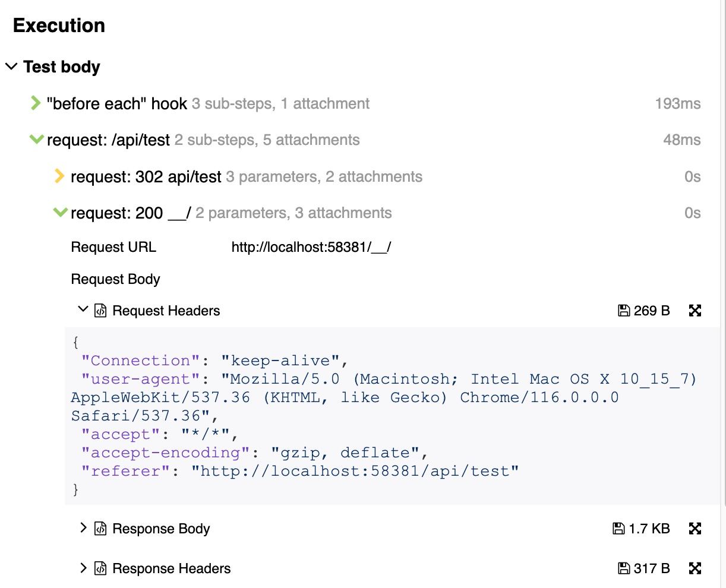Image resolution: width=726 pixels, height=588 pixels.
Task: Download the 269 B Request Headers file
Action: [x=644, y=311]
